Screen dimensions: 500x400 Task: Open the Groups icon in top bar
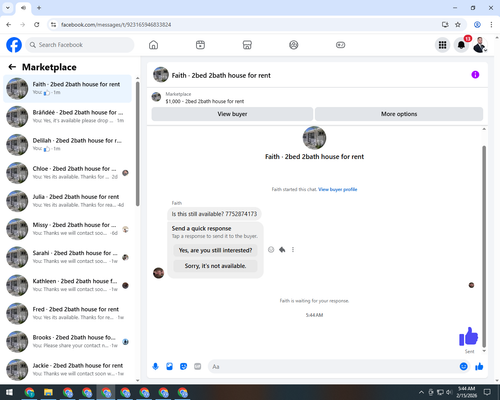(294, 45)
